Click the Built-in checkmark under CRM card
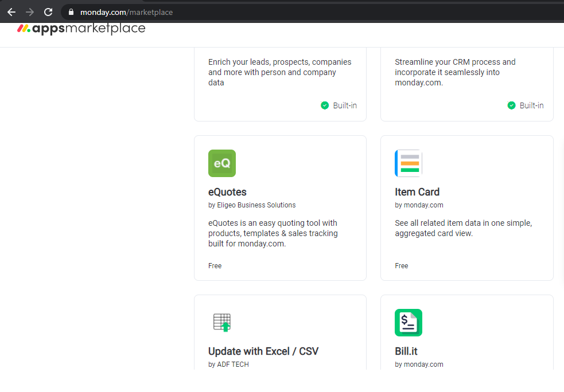This screenshot has height=392, width=564. click(x=511, y=105)
